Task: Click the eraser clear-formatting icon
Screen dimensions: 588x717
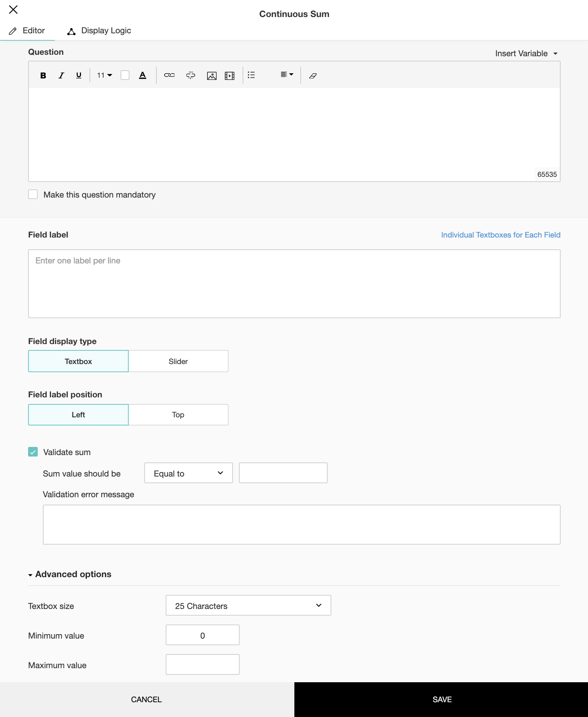Action: tap(313, 75)
